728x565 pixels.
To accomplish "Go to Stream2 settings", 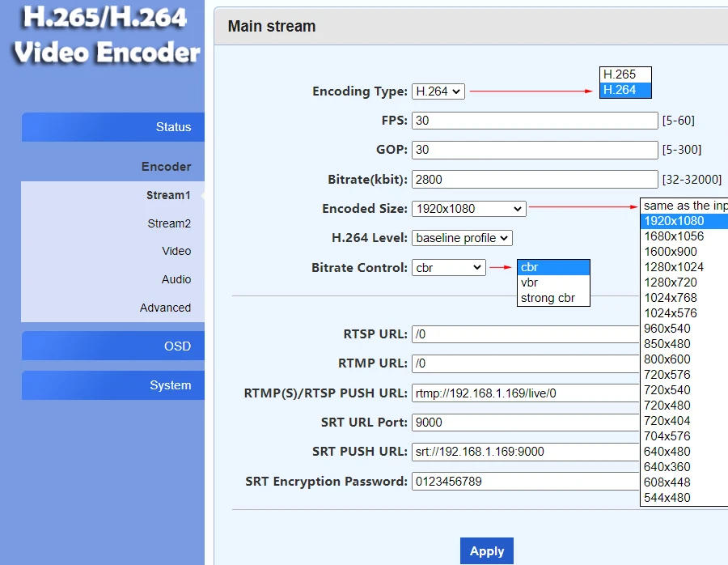I will click(x=169, y=223).
